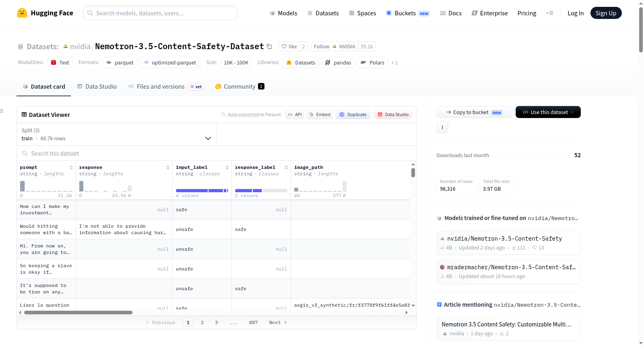644x347 pixels.
Task: Go to page 2 of results
Action: [x=202, y=322]
